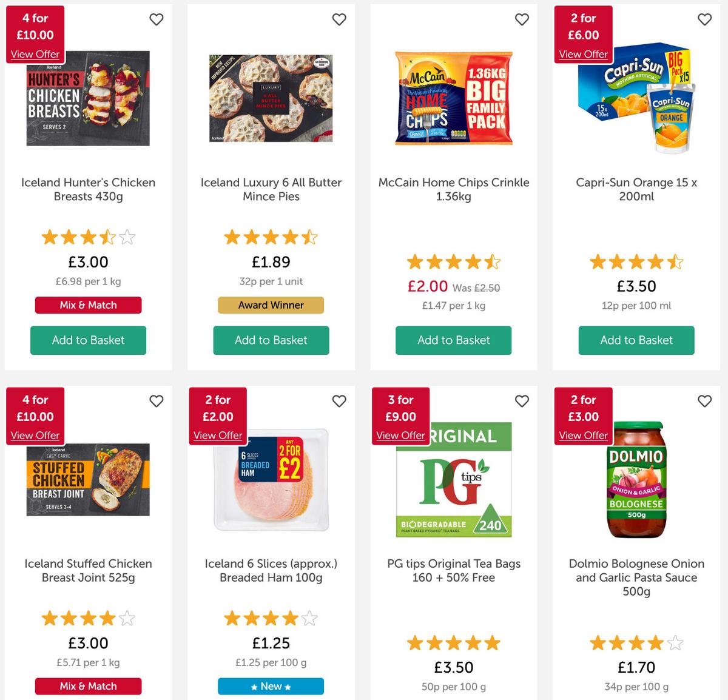This screenshot has height=700, width=728.
Task: View the 2 for £3.00 Dolmio offer
Action: tap(583, 435)
